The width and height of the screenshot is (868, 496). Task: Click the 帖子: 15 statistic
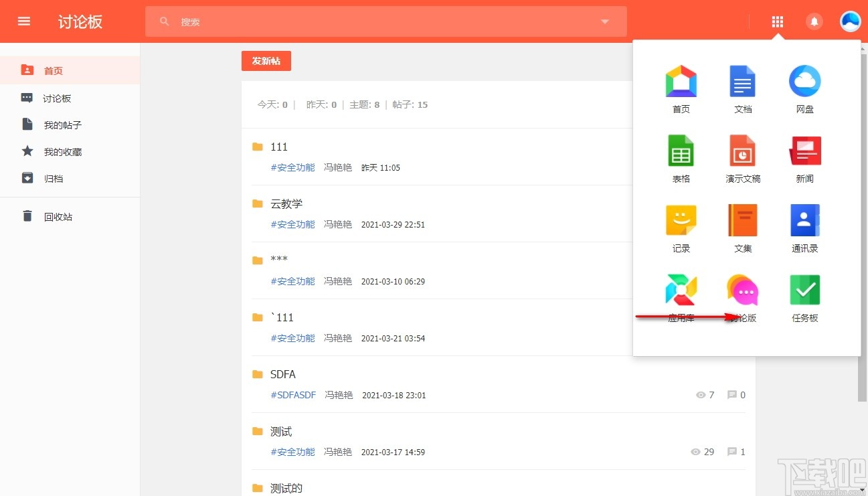click(x=410, y=104)
